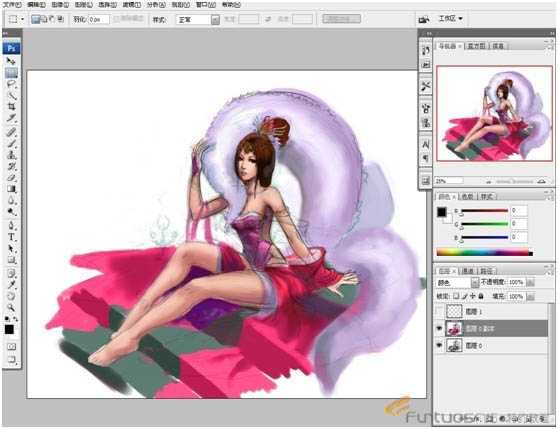Screen dimensions: 558x429
Task: Hide the bottom 图层 0 layer
Action: [x=439, y=345]
